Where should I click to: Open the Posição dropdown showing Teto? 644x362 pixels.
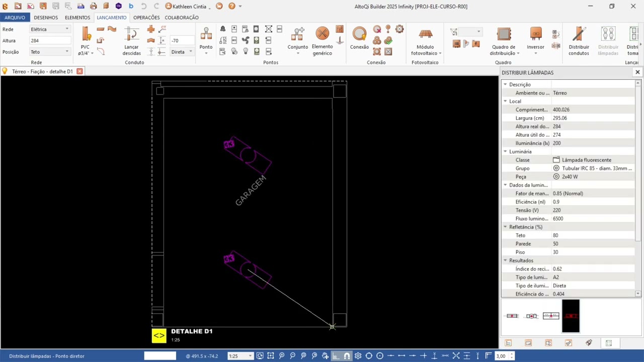click(50, 52)
